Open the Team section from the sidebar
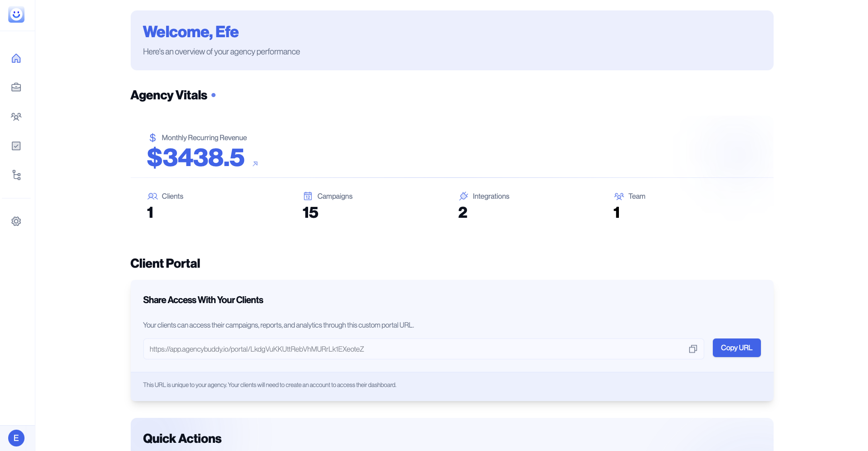Screen dimensions: 868x451 click(16, 117)
